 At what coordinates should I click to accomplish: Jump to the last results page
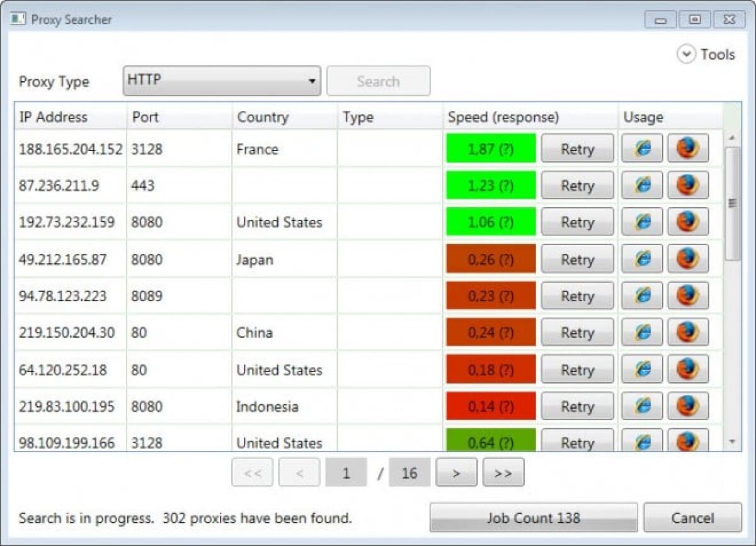pyautogui.click(x=503, y=472)
